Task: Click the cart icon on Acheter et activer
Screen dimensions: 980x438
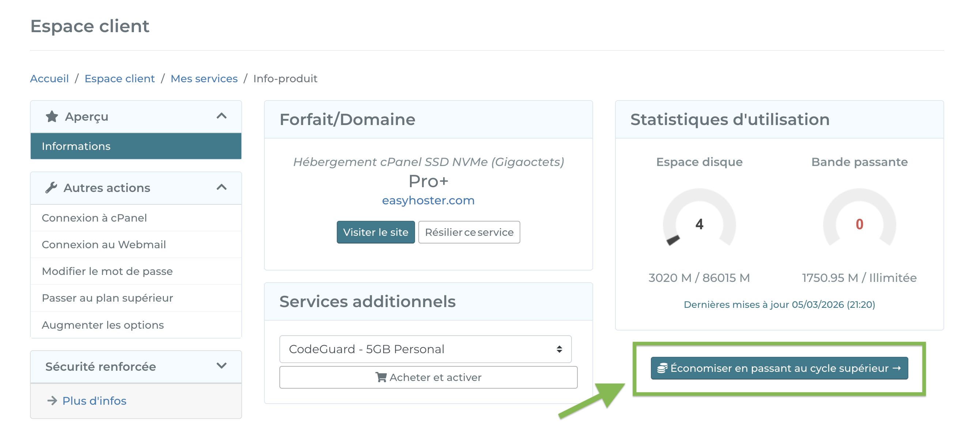Action: click(x=381, y=377)
